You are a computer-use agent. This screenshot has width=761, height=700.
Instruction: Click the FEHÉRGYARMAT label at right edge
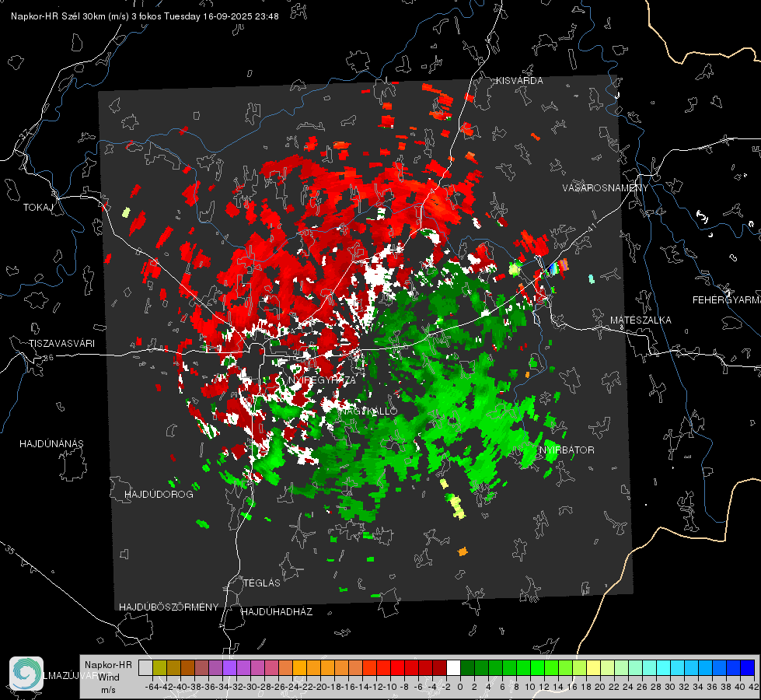point(726,300)
